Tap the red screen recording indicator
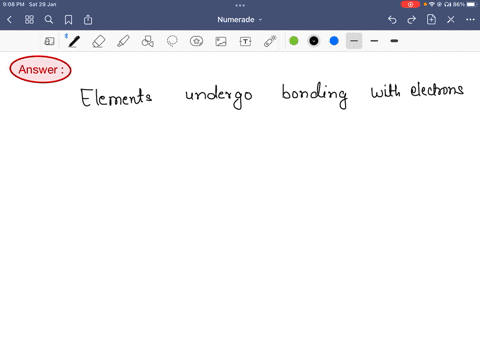The image size is (480, 360). coord(410,4)
